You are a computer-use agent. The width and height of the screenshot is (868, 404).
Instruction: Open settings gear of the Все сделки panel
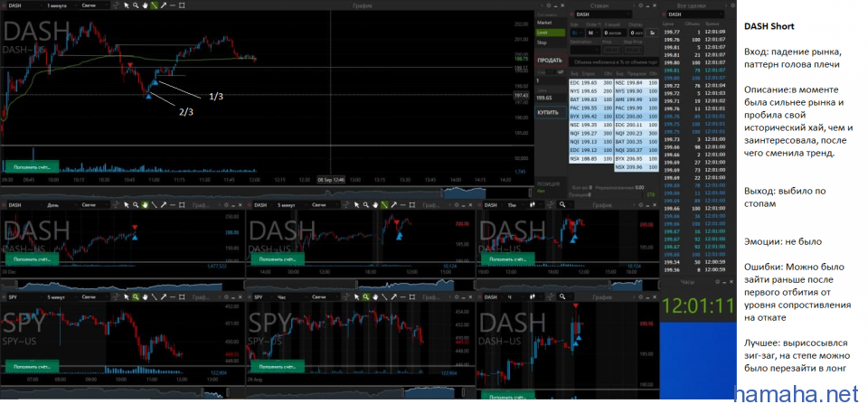[x=733, y=5]
